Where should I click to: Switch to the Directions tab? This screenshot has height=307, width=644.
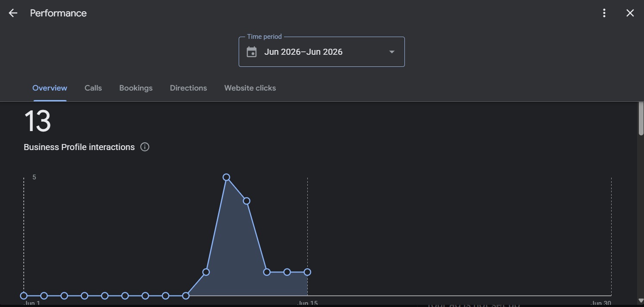pos(188,88)
